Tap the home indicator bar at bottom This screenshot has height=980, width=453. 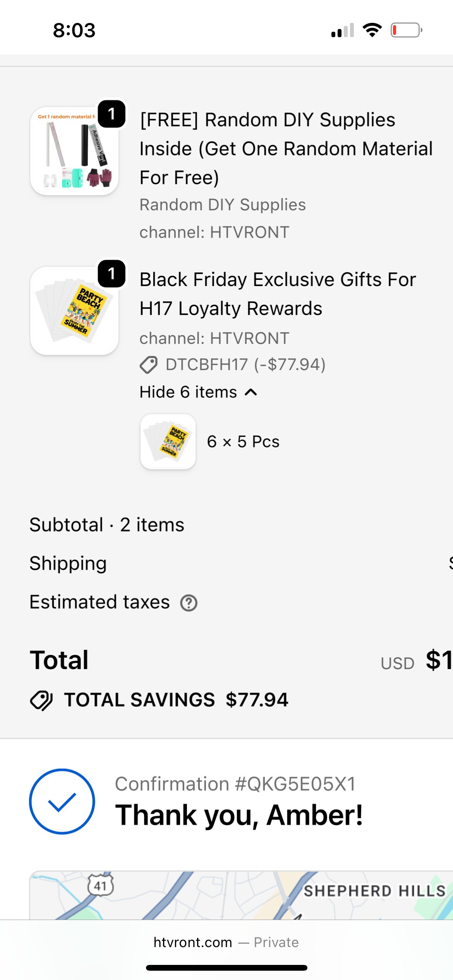226,968
